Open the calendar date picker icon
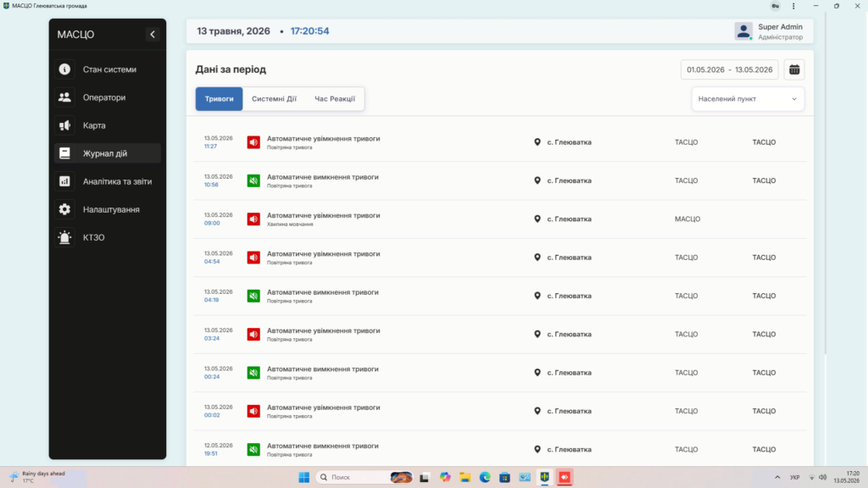 pos(793,69)
